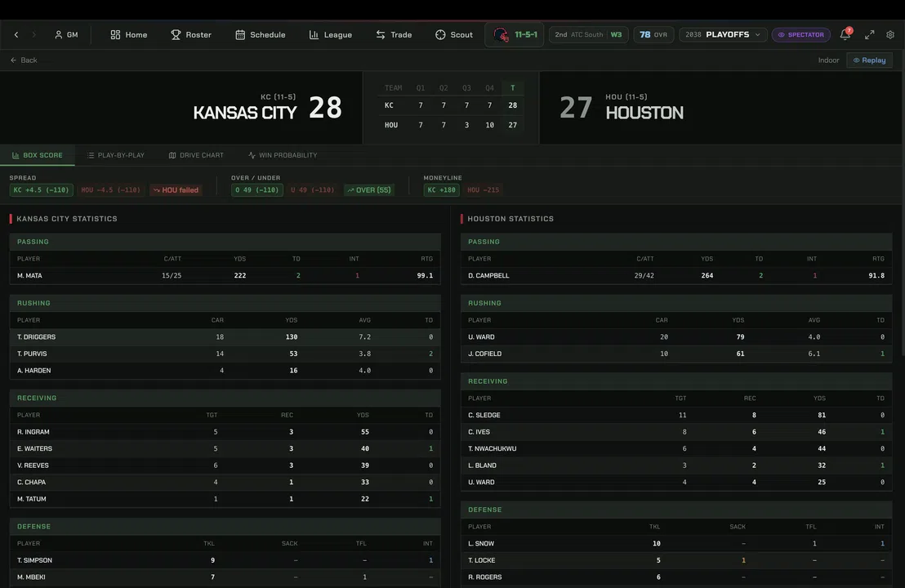The height and width of the screenshot is (588, 905).
Task: Open settings gear icon
Action: (890, 34)
